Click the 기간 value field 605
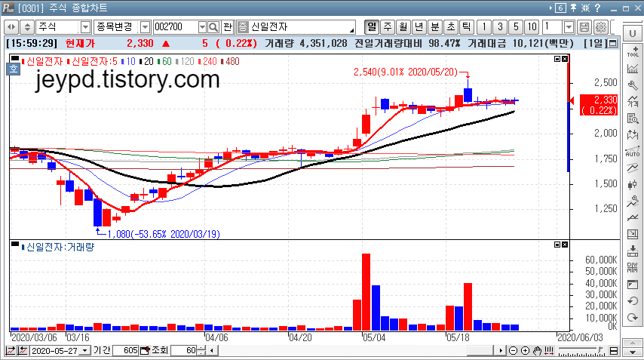Image resolution: width=644 pixels, height=360 pixels. coord(126,350)
